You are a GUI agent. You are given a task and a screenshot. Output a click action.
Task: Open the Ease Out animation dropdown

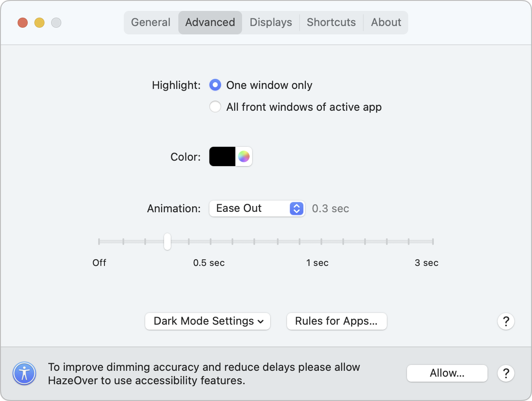[x=257, y=208]
